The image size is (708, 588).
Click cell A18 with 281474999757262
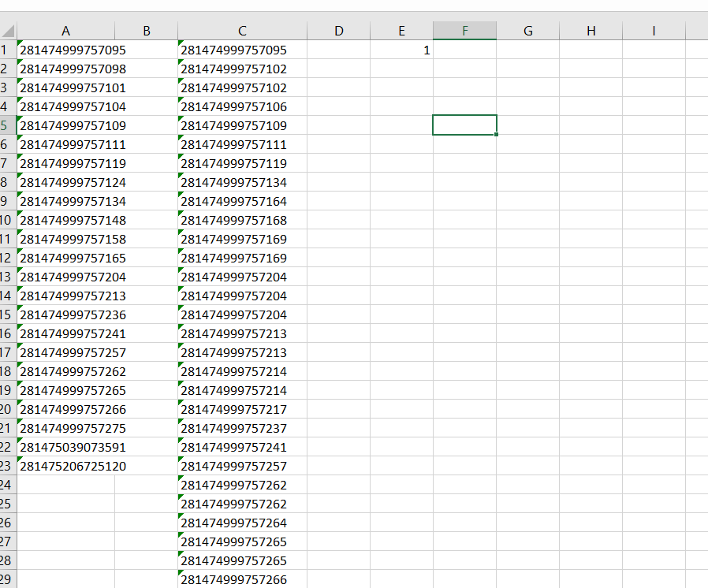point(66,371)
